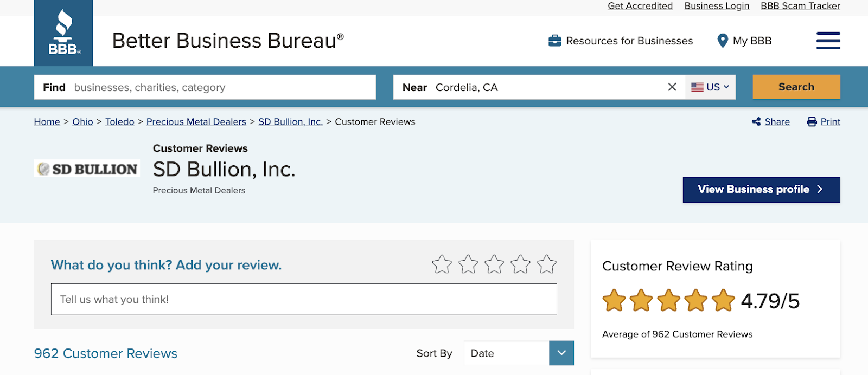Viewport: 868px width, 375px height.
Task: Open the hamburger menu
Action: 828,41
